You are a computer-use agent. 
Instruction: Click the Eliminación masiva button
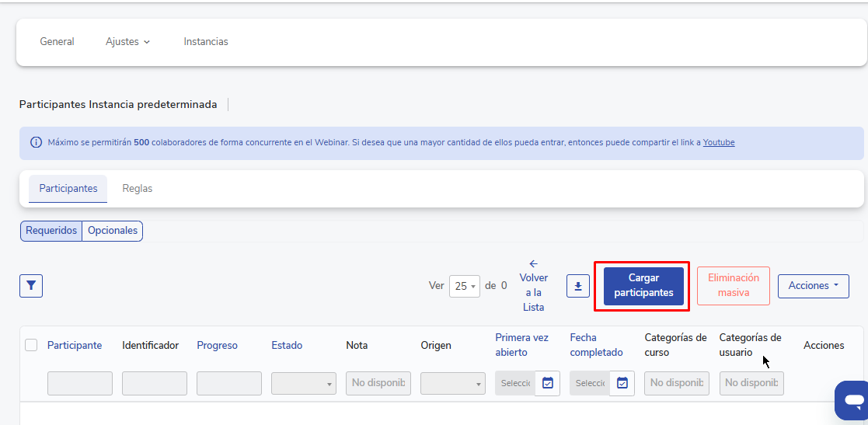(x=733, y=286)
